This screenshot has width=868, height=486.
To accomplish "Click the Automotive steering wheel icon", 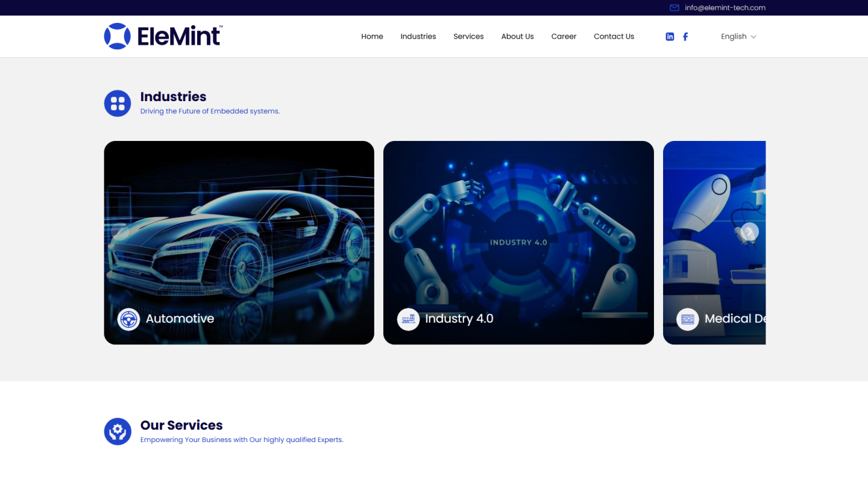I will tap(128, 319).
